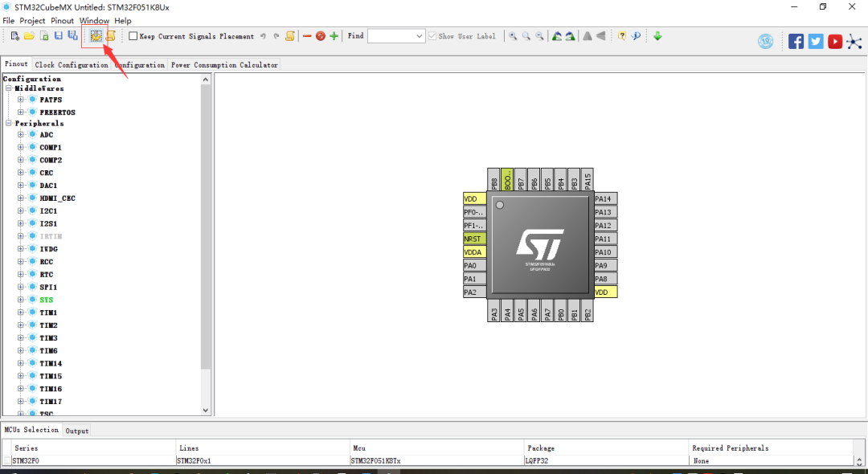Click the Series column header
This screenshot has width=868, height=474.
(94, 448)
